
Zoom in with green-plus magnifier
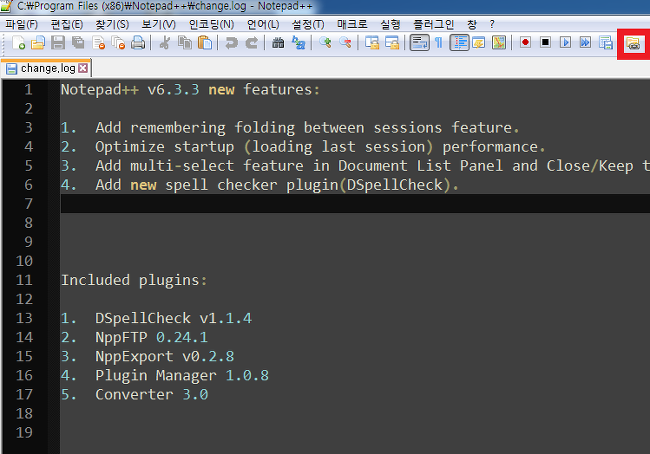[x=325, y=43]
